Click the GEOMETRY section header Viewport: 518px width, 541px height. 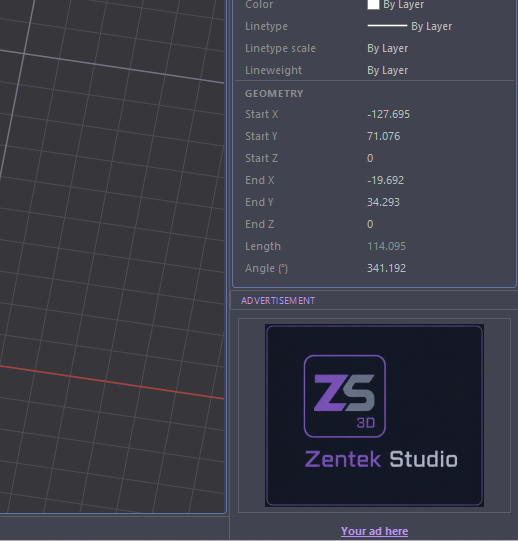point(274,94)
